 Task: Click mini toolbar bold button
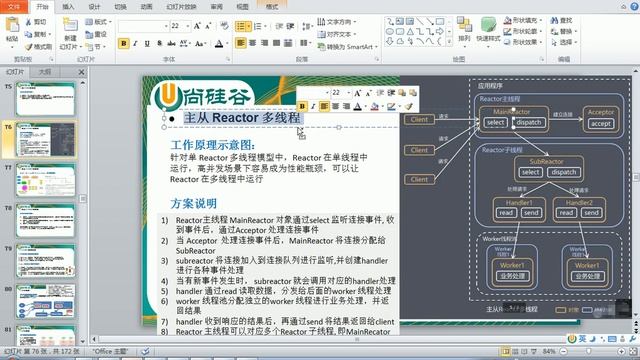[x=302, y=107]
